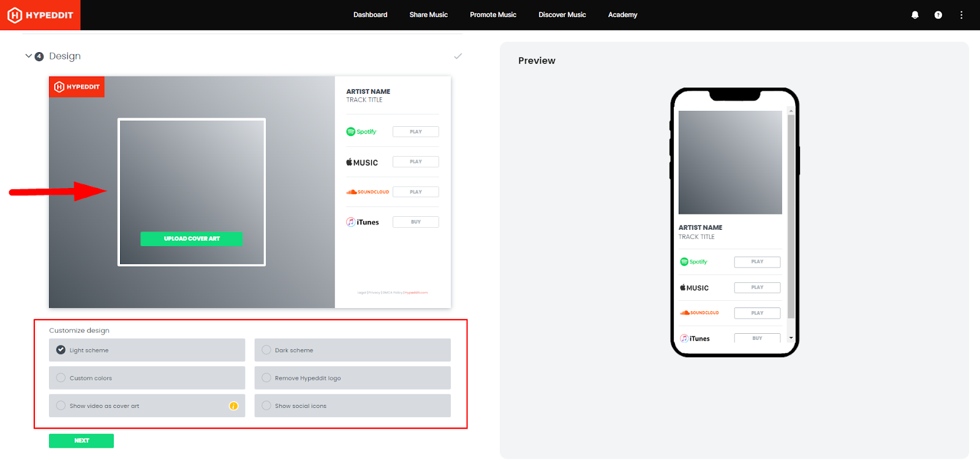The width and height of the screenshot is (980, 460).
Task: Go to Hypeddit home via top-left logo
Action: (40, 15)
